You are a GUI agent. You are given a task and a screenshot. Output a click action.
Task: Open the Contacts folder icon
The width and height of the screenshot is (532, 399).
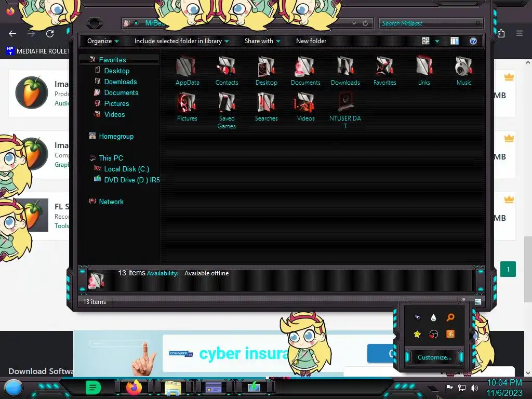[x=227, y=71]
